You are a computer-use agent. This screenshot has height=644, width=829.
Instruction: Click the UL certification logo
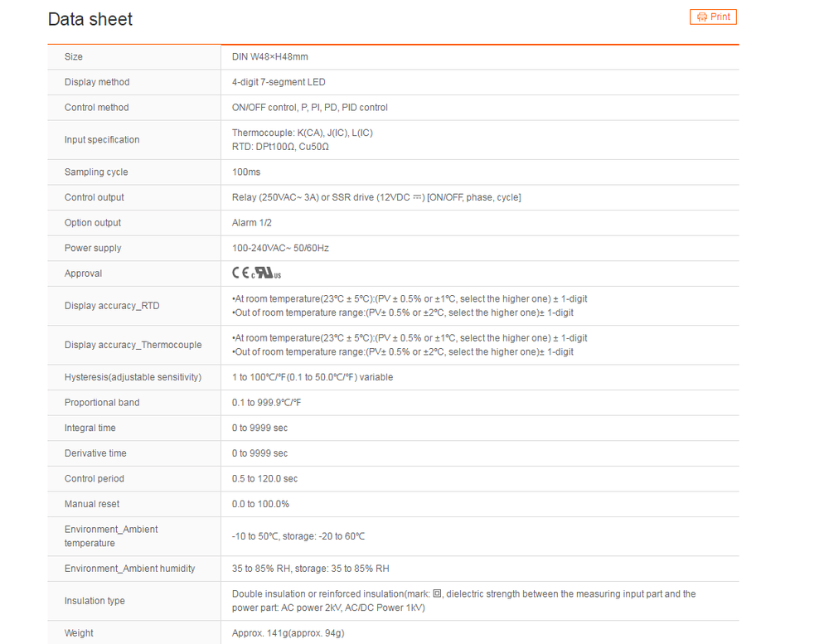tap(267, 274)
